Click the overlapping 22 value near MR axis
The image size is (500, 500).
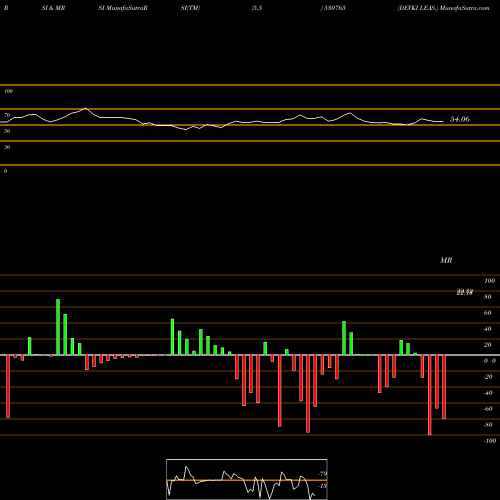coord(465,292)
